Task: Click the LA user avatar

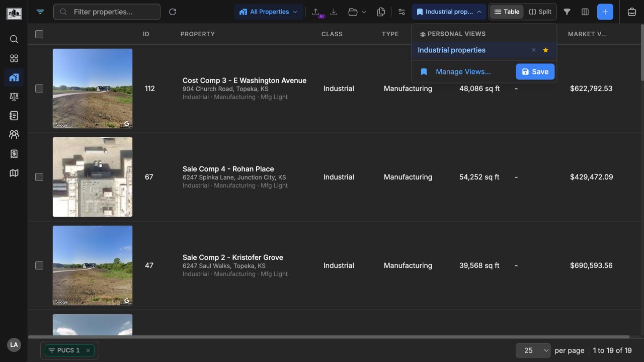Action: [x=14, y=345]
